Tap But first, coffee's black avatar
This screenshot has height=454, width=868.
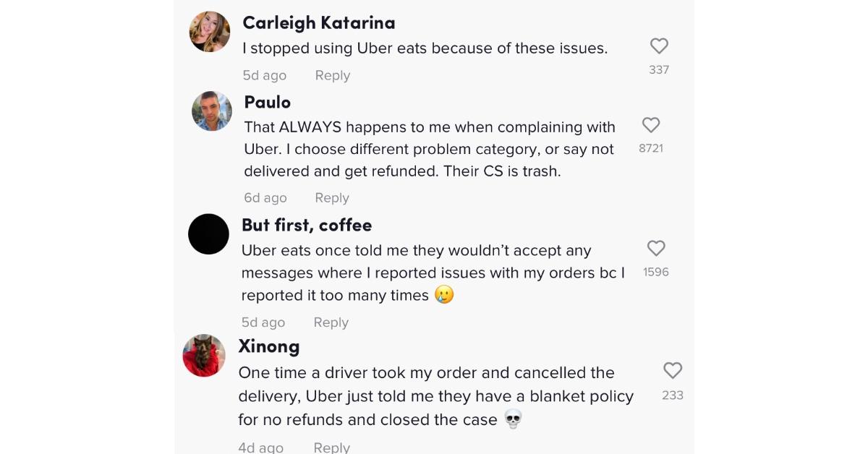click(209, 234)
